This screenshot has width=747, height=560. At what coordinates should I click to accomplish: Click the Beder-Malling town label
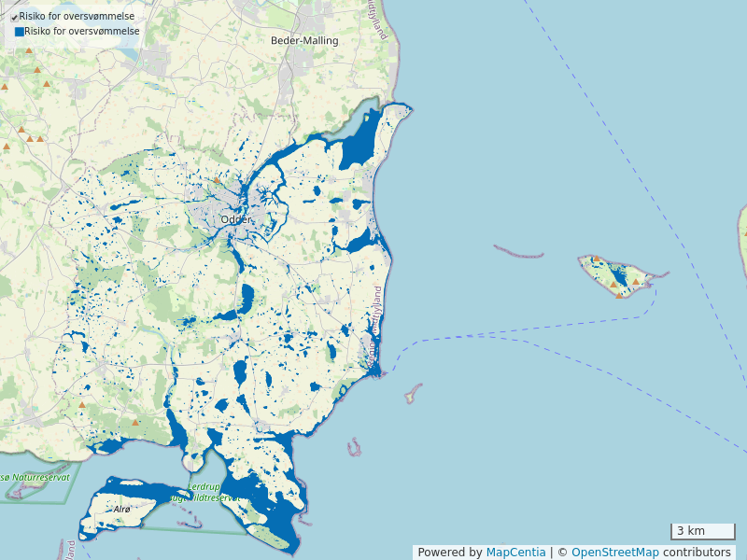pyautogui.click(x=304, y=41)
